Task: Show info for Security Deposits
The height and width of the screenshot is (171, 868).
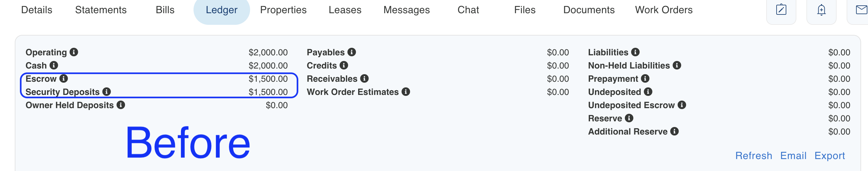Action: point(107,91)
